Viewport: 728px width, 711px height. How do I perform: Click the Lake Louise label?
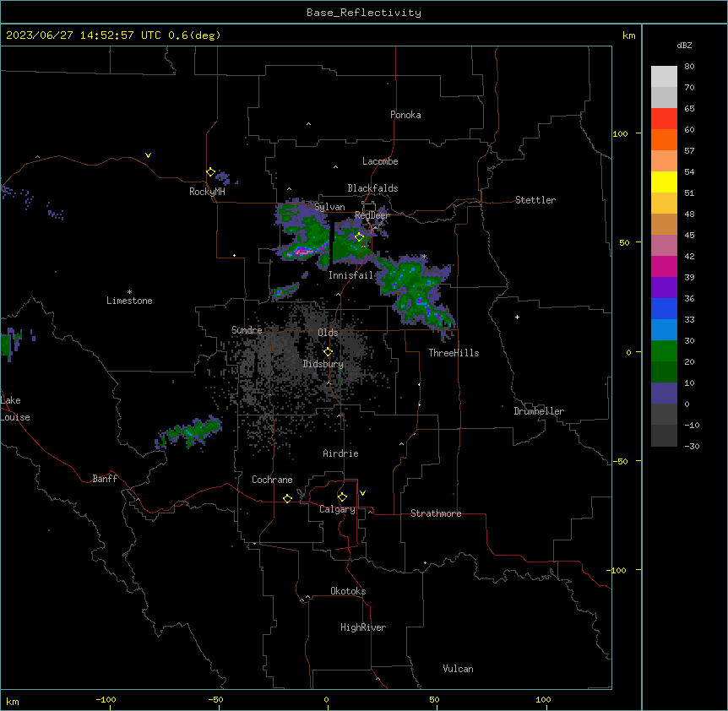pyautogui.click(x=15, y=409)
